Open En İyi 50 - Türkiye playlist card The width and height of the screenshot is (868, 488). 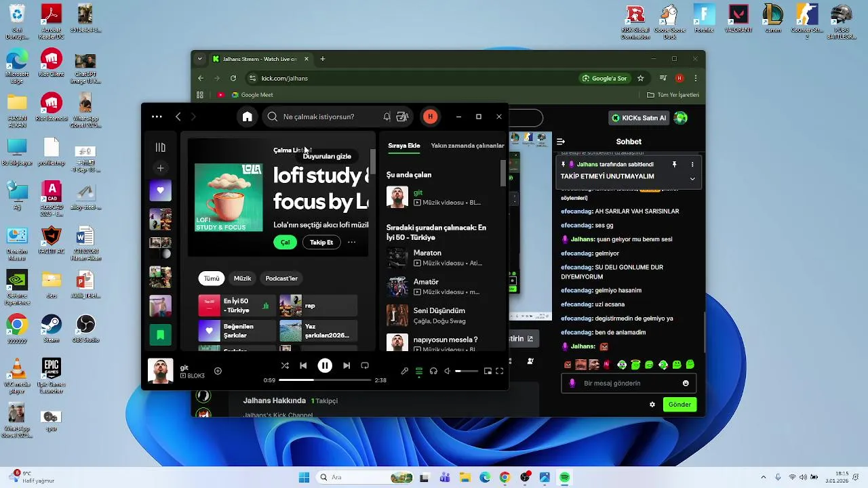pyautogui.click(x=237, y=306)
